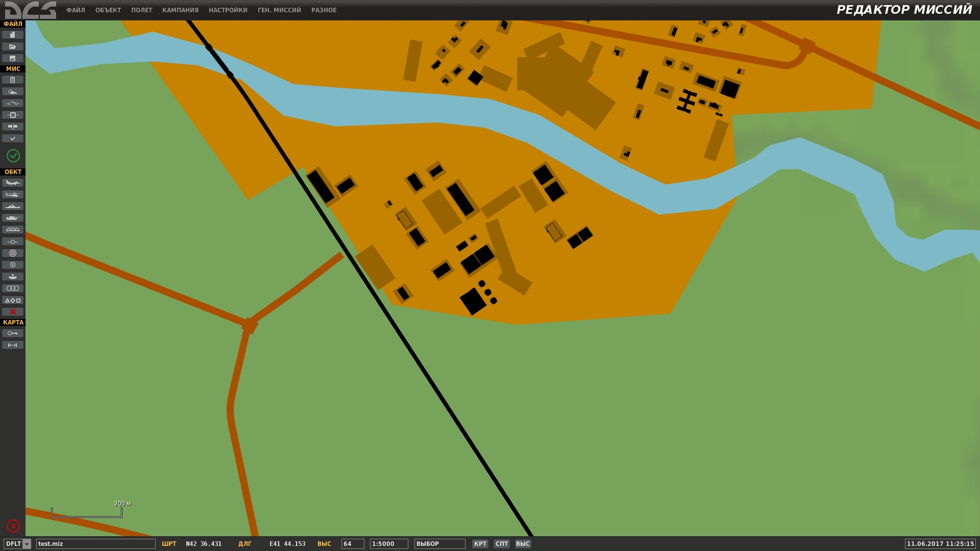Open the ГЕН. МИССИЙ menu
Screen dimensions: 980x551
(279, 10)
